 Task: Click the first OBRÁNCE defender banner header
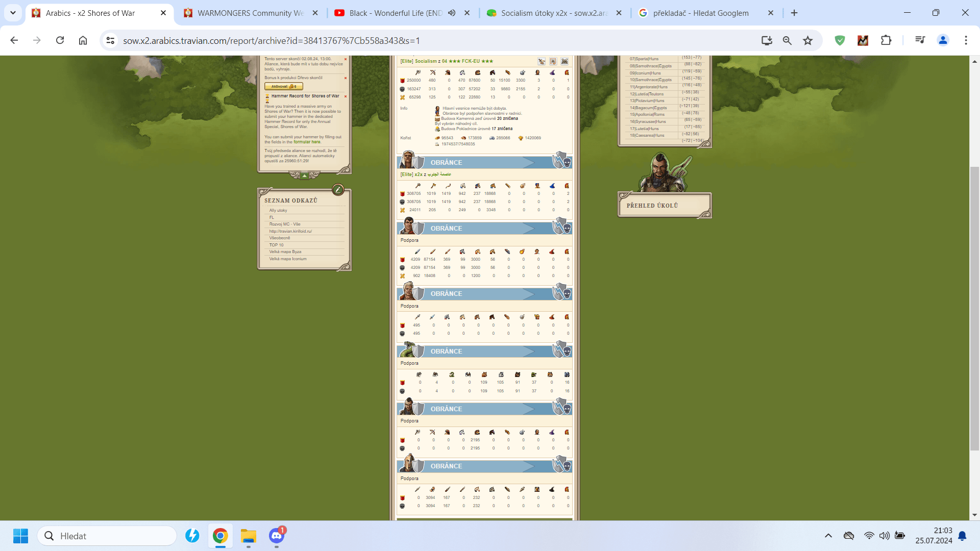pos(484,162)
